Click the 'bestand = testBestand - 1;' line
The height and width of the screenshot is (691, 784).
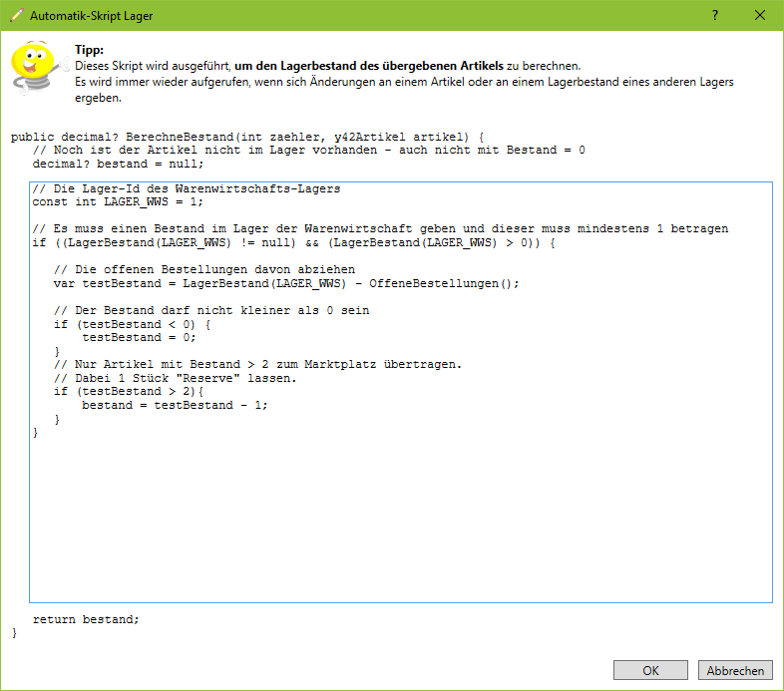175,405
